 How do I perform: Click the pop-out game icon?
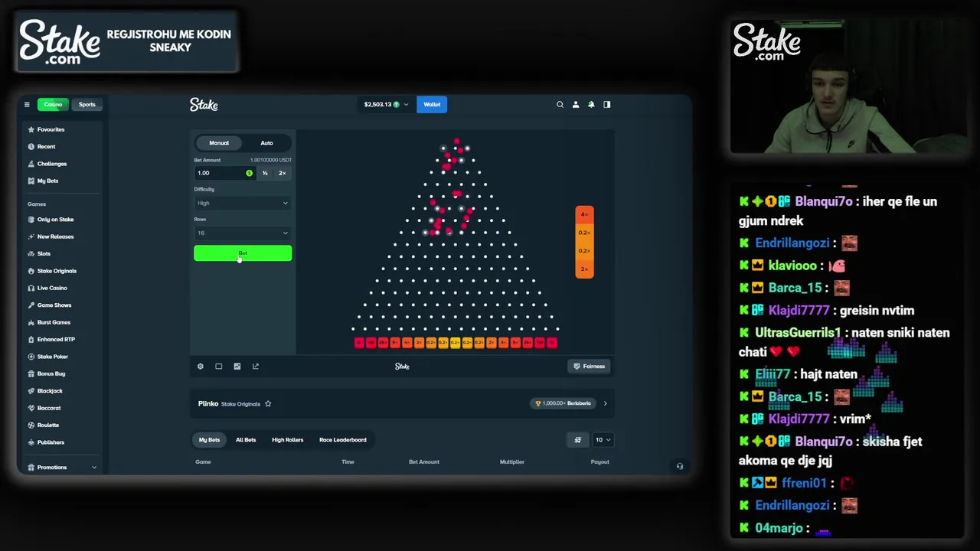pos(256,367)
